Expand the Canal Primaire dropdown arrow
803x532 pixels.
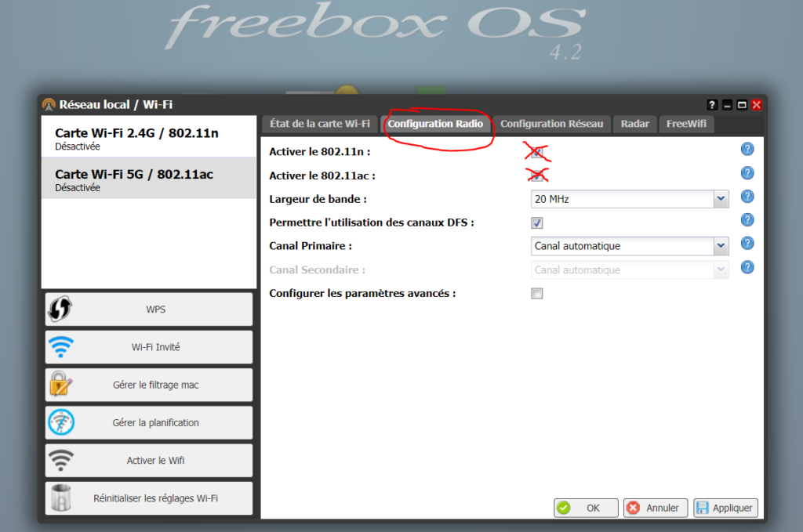tap(721, 246)
